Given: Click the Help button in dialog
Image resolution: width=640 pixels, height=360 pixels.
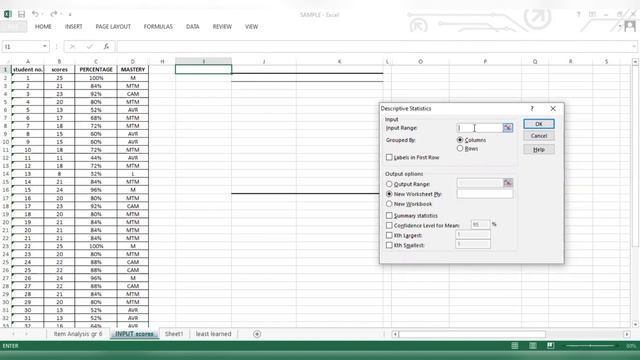Looking at the screenshot, I should pyautogui.click(x=539, y=149).
